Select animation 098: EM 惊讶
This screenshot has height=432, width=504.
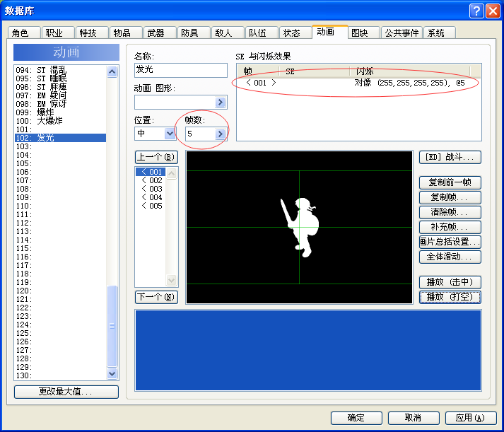[x=60, y=104]
